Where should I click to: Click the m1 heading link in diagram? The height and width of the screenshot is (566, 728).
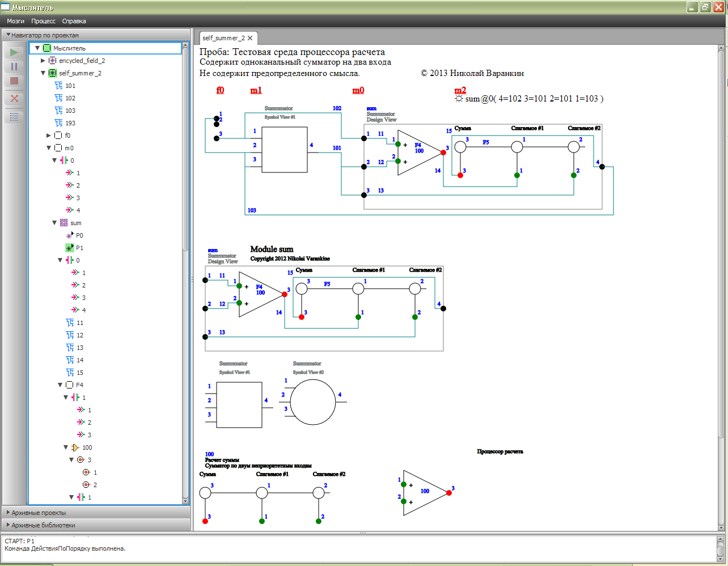coord(256,90)
